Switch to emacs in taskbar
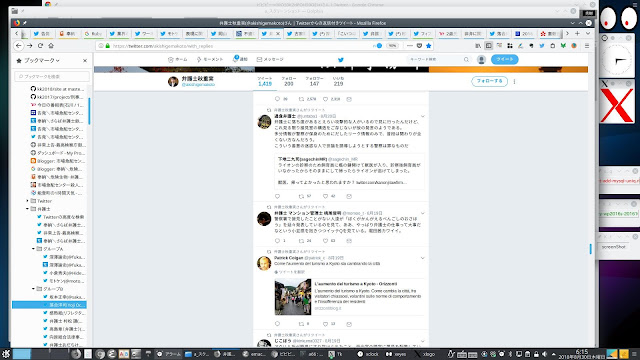The image size is (640, 360). (253, 354)
